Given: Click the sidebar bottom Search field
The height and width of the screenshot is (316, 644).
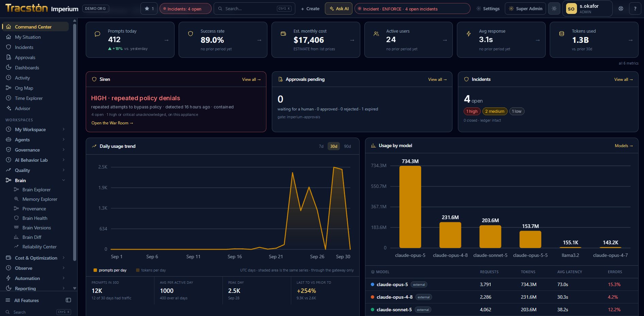Looking at the screenshot, I should coord(38,312).
